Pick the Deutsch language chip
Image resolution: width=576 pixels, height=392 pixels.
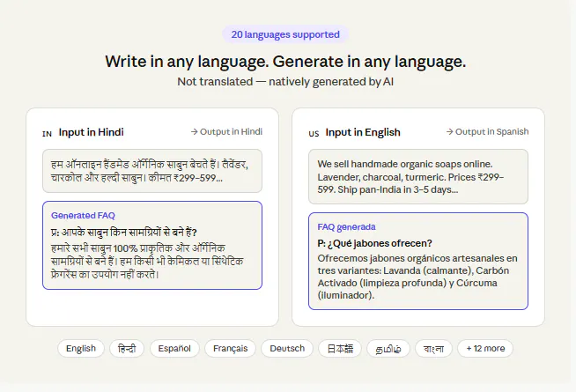(x=287, y=348)
